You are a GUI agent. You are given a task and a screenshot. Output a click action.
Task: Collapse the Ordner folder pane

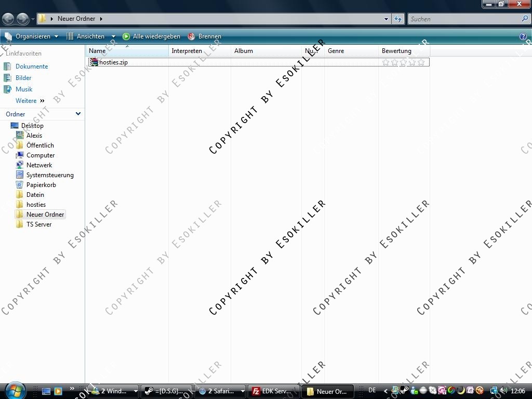(78, 114)
